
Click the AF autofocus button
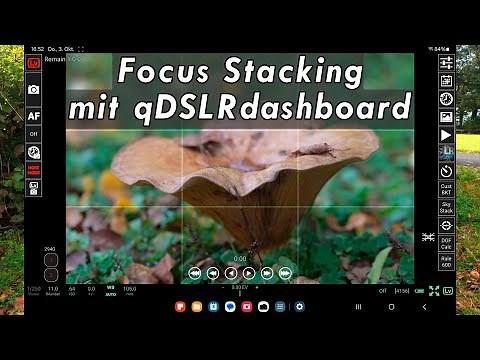point(34,116)
